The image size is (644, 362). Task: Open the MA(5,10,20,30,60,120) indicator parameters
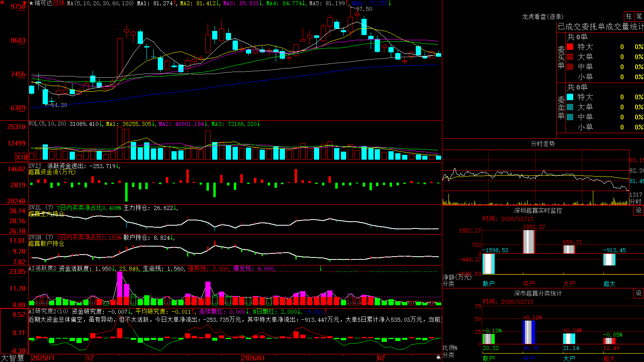click(x=100, y=3)
